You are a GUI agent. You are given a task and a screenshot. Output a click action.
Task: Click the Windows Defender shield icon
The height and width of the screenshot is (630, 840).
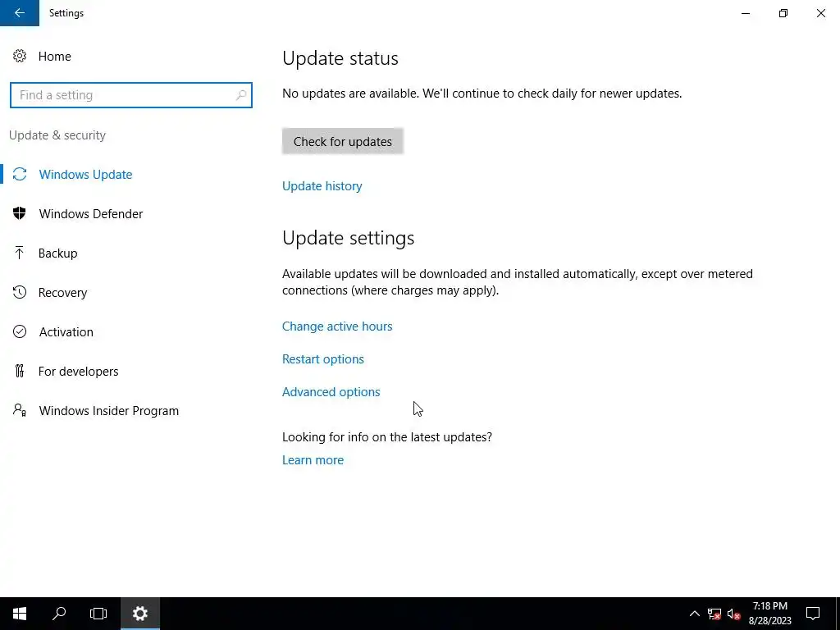click(20, 214)
